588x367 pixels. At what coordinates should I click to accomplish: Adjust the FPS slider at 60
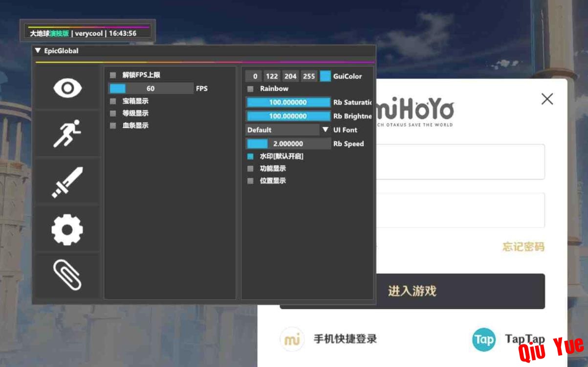click(151, 89)
